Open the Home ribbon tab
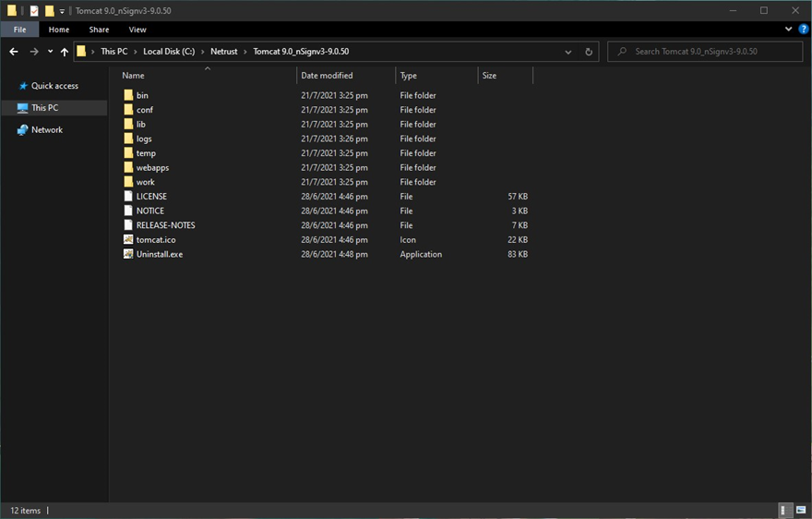Viewport: 812px width, 519px height. point(59,30)
